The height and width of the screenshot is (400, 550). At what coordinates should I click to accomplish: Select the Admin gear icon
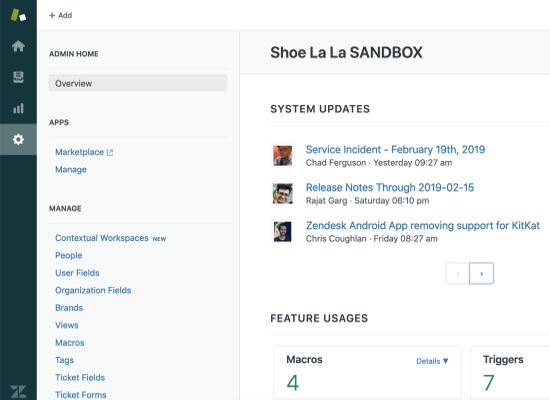click(18, 139)
